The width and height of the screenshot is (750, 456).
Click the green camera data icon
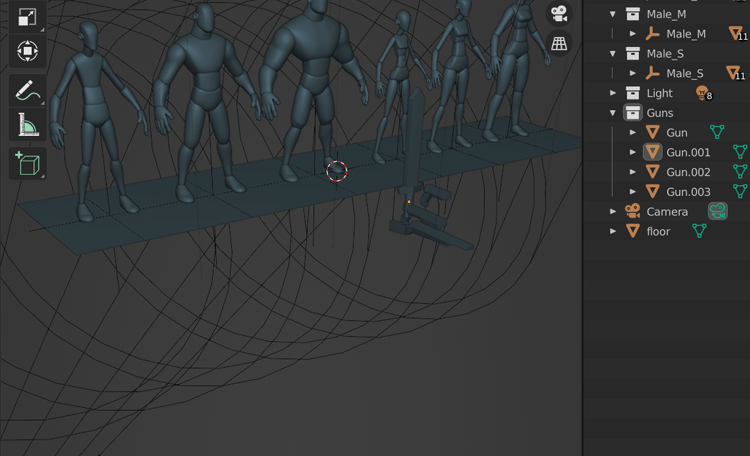[x=717, y=211]
